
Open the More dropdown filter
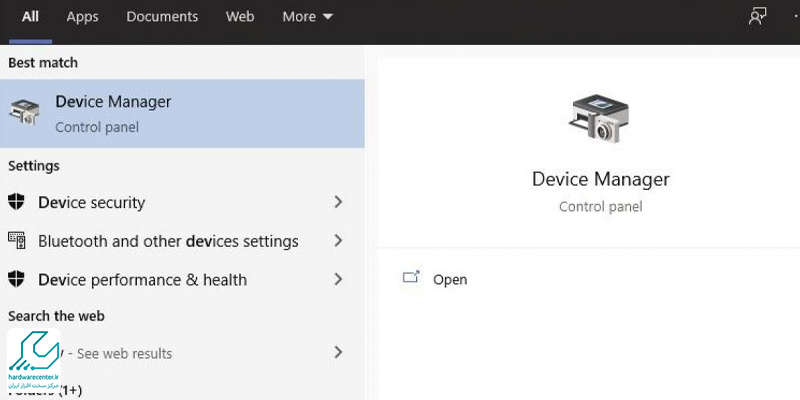click(x=307, y=17)
